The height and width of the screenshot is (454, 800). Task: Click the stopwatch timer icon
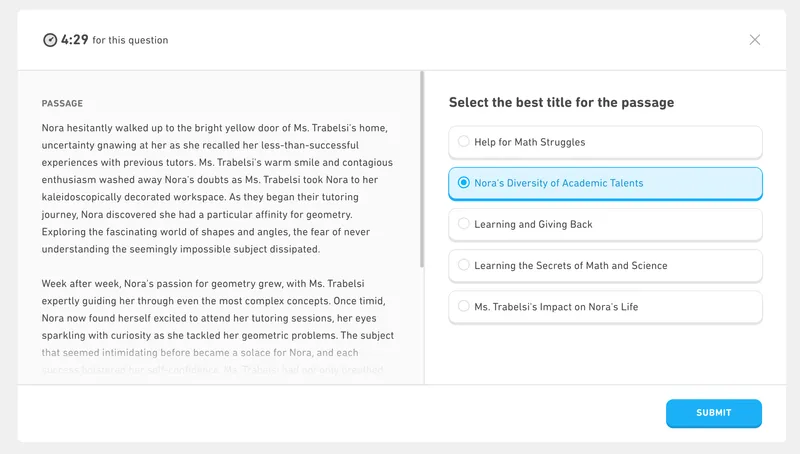[x=50, y=40]
